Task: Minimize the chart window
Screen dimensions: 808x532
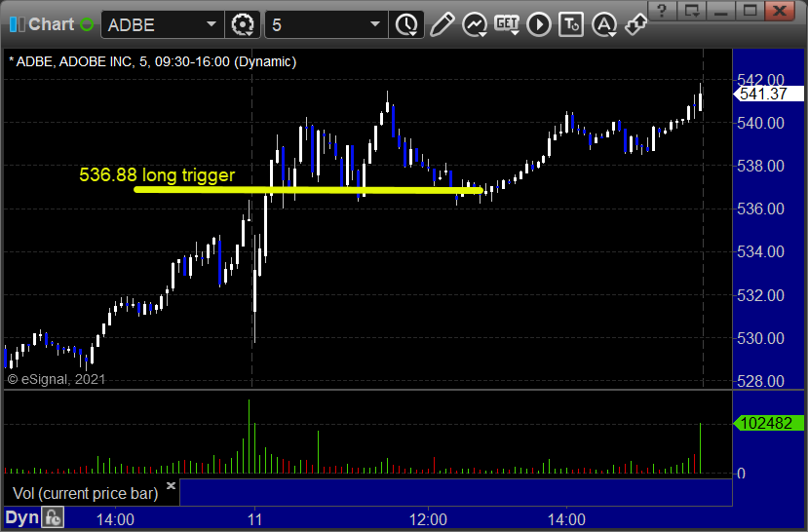Action: 721,11
